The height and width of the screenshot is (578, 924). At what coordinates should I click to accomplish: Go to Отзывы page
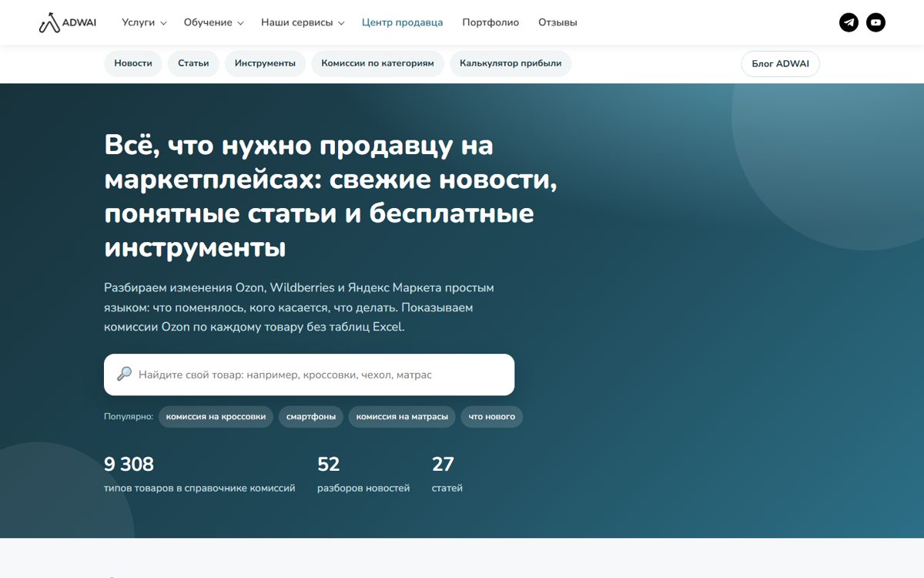(x=557, y=22)
